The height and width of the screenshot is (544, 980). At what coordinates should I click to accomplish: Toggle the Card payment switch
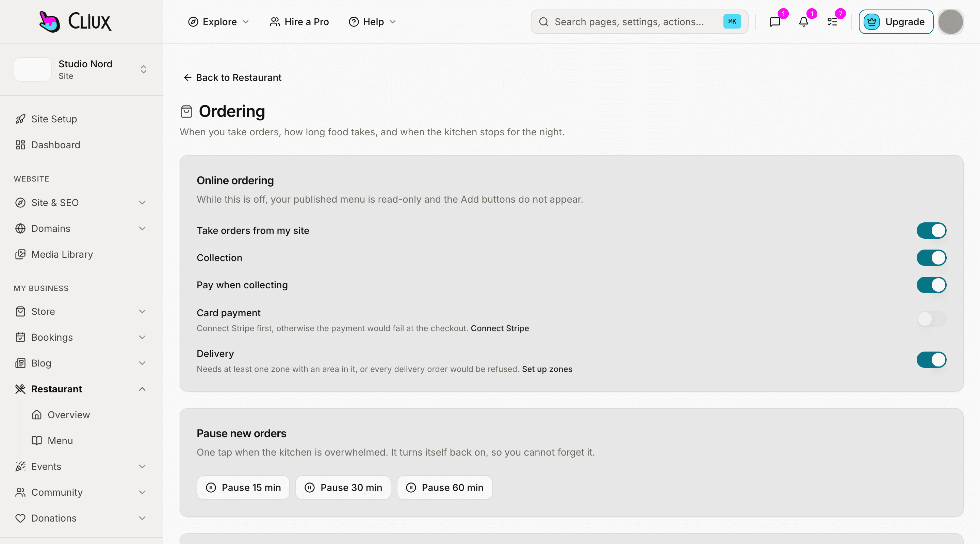pos(931,319)
